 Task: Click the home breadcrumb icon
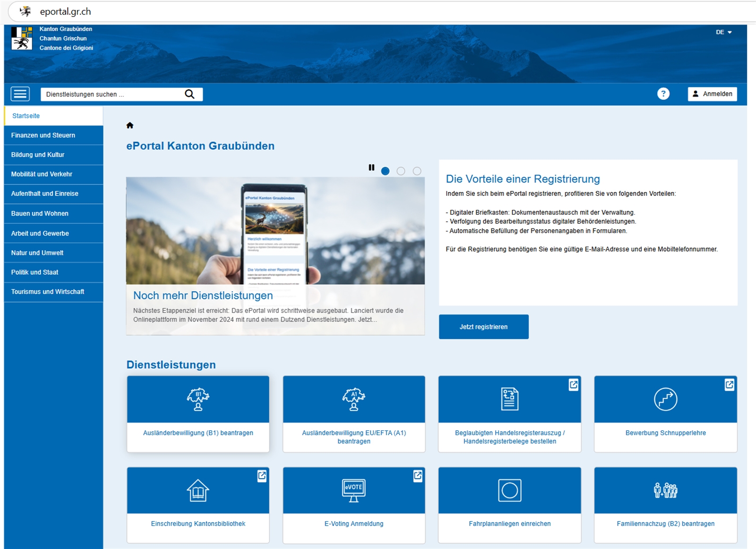coord(130,125)
